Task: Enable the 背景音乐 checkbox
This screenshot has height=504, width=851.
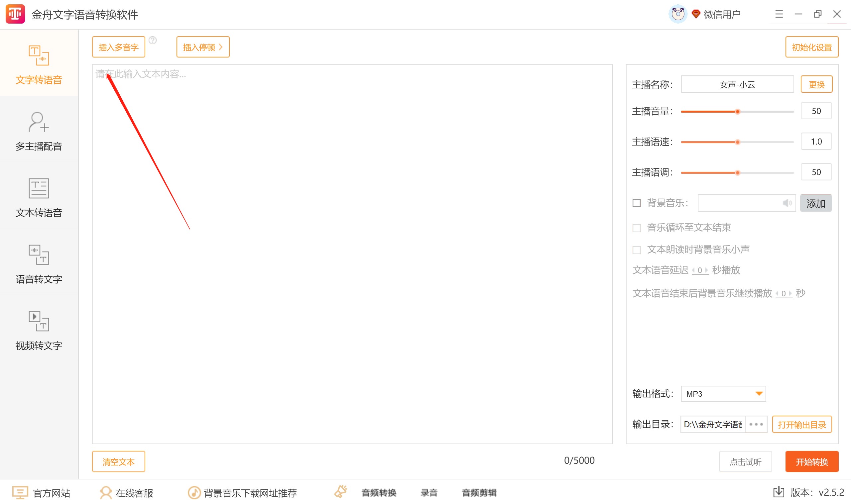Action: (x=637, y=203)
